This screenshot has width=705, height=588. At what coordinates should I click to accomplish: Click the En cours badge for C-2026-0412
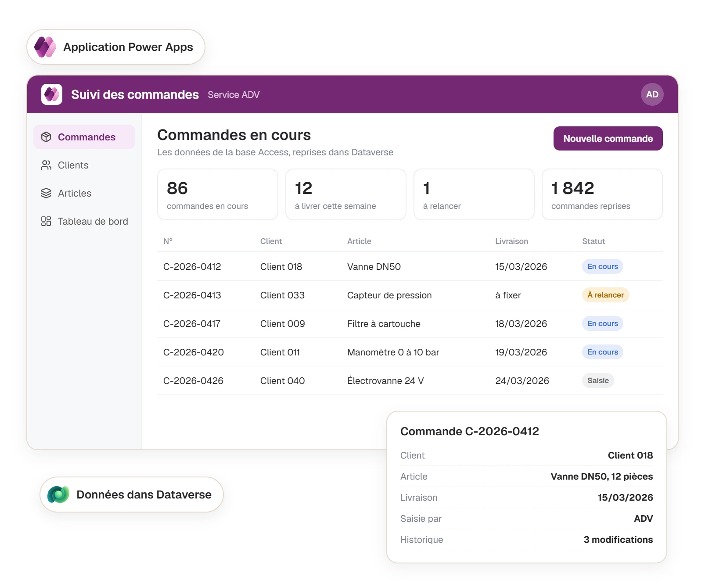[602, 266]
